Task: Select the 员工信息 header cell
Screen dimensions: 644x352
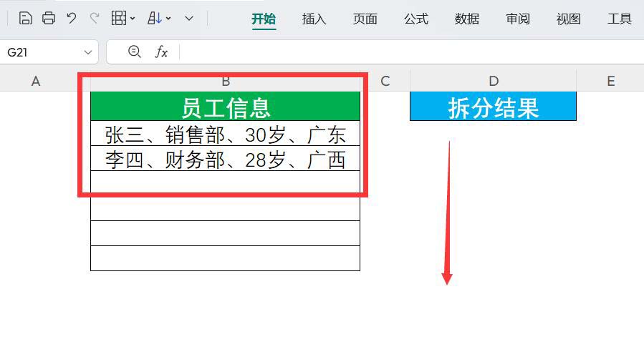Action: 225,107
